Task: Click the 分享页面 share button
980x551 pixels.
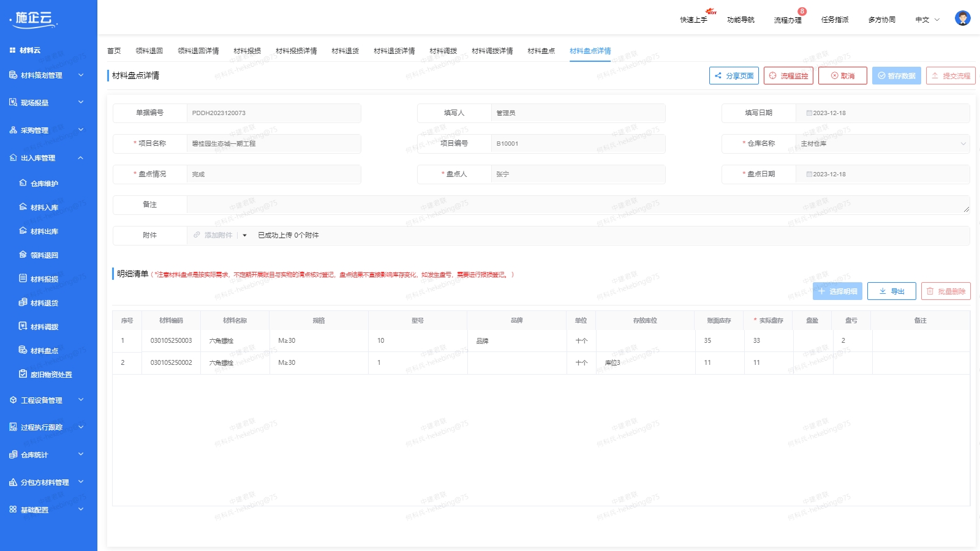Action: pyautogui.click(x=734, y=76)
